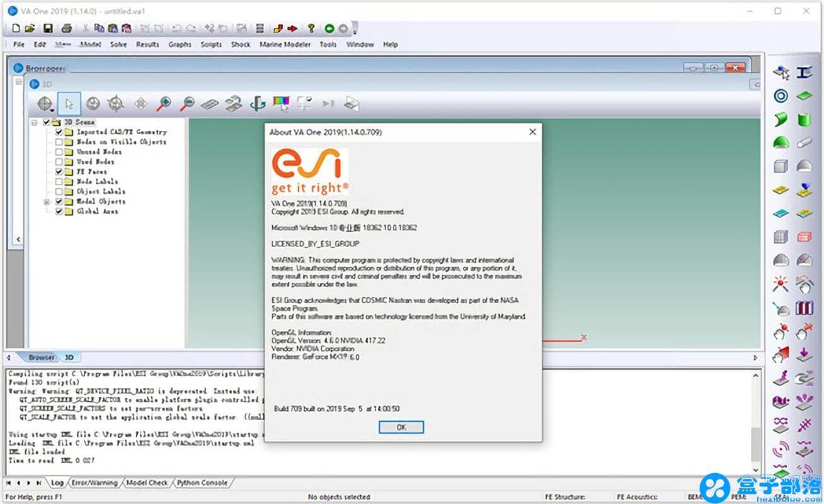Open the view-center tool dropdown arrow

click(x=52, y=111)
